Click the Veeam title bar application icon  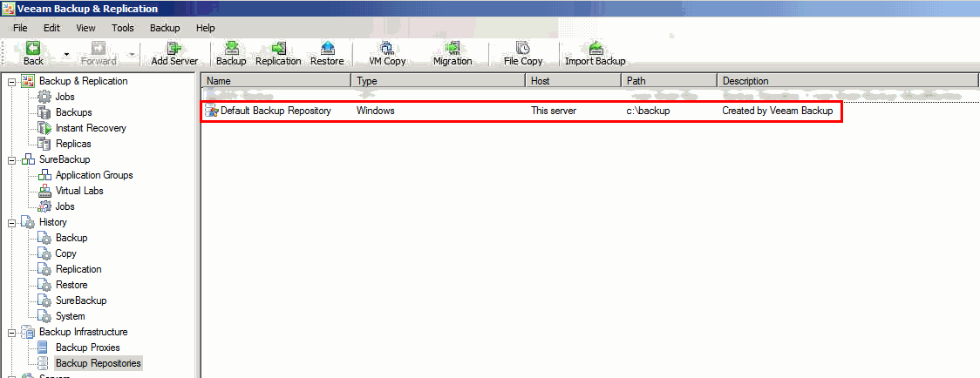[8, 8]
